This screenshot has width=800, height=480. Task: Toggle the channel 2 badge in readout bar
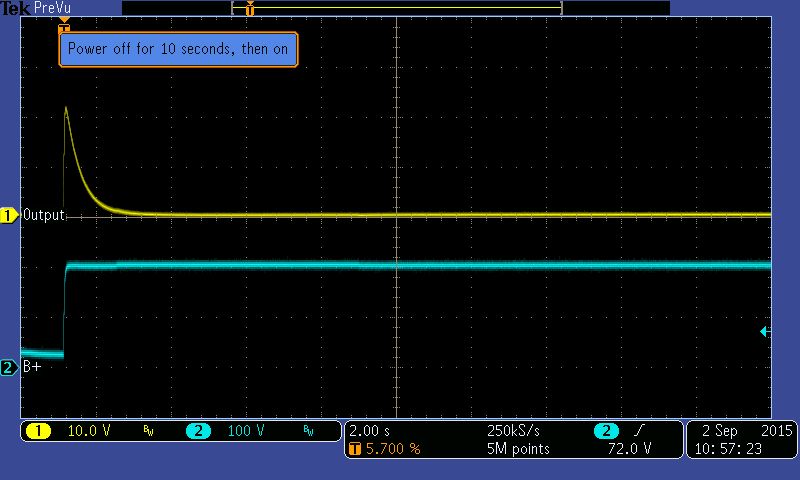198,431
